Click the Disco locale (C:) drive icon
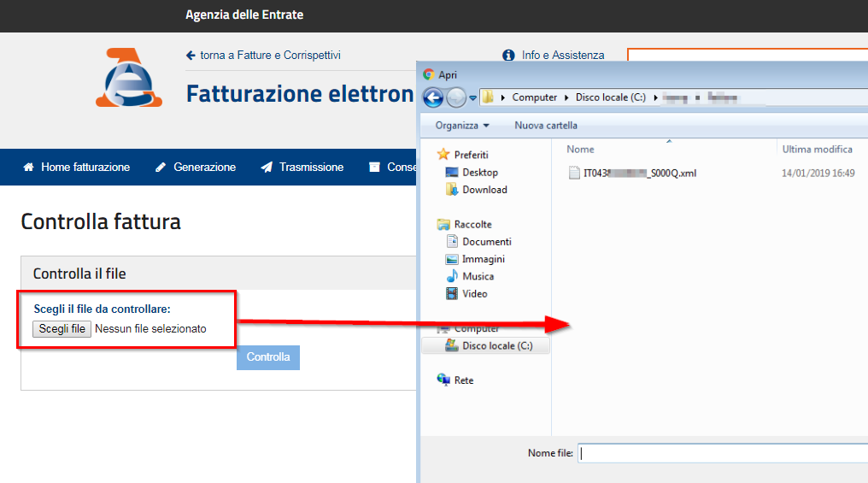This screenshot has width=868, height=483. tap(452, 345)
